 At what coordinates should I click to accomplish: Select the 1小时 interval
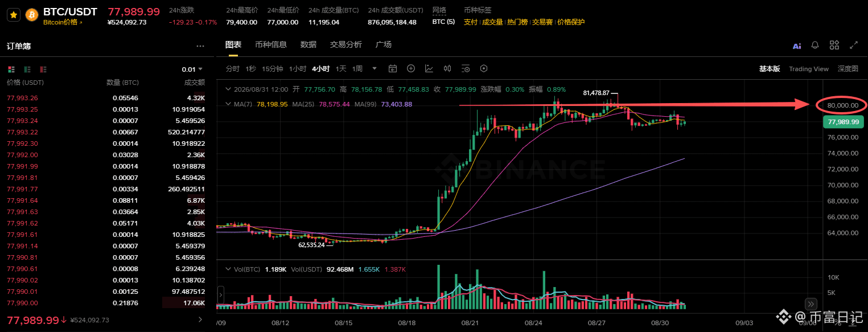point(298,69)
